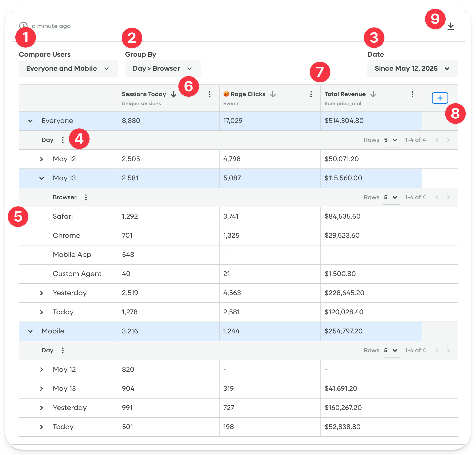Image resolution: width=476 pixels, height=455 pixels.
Task: Click the sort arrow on Rage Clicks
Action: click(273, 94)
